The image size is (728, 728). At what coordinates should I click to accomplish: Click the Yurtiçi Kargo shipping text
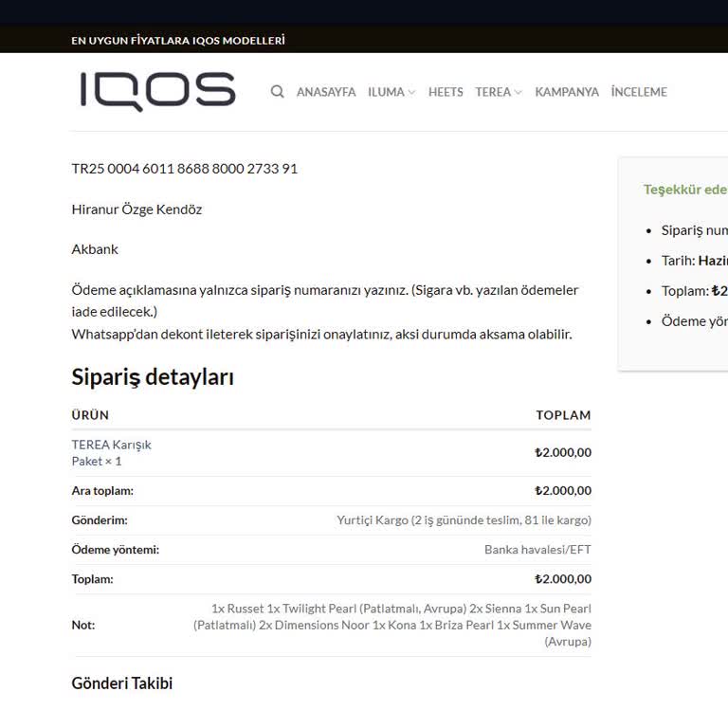pyautogui.click(x=464, y=520)
